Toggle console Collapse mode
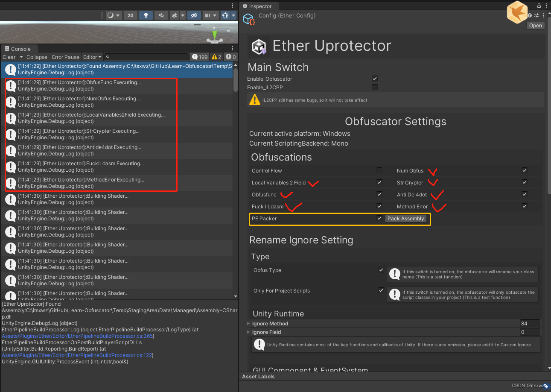The width and height of the screenshot is (551, 392). click(37, 57)
